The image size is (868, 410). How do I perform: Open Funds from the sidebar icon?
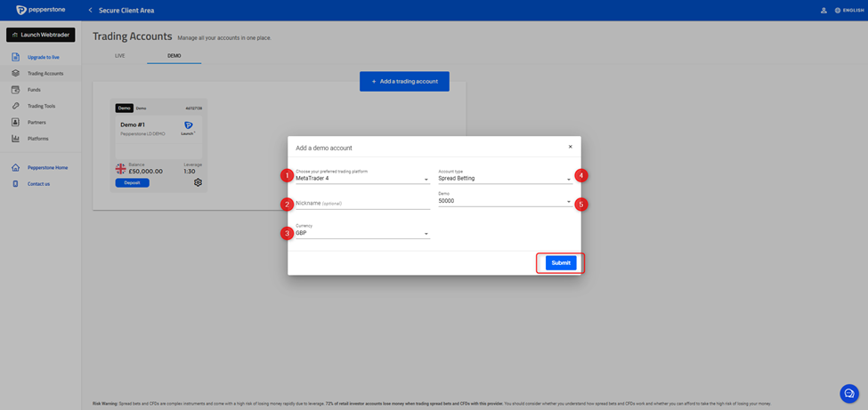coord(15,90)
